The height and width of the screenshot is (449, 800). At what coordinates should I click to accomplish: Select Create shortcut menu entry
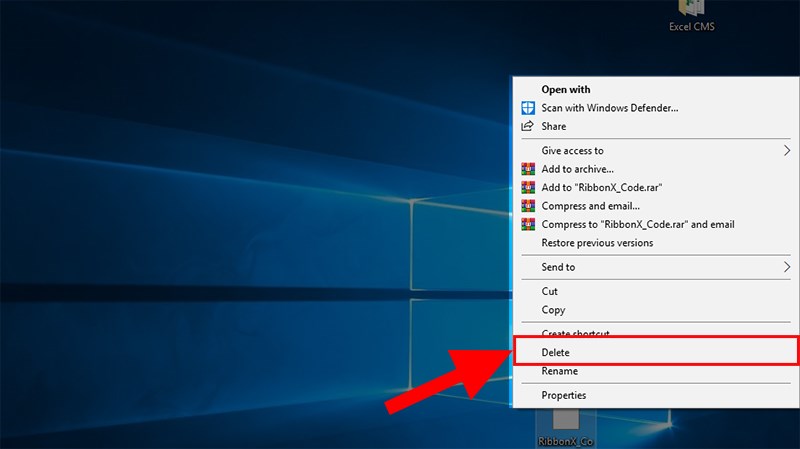coord(656,332)
